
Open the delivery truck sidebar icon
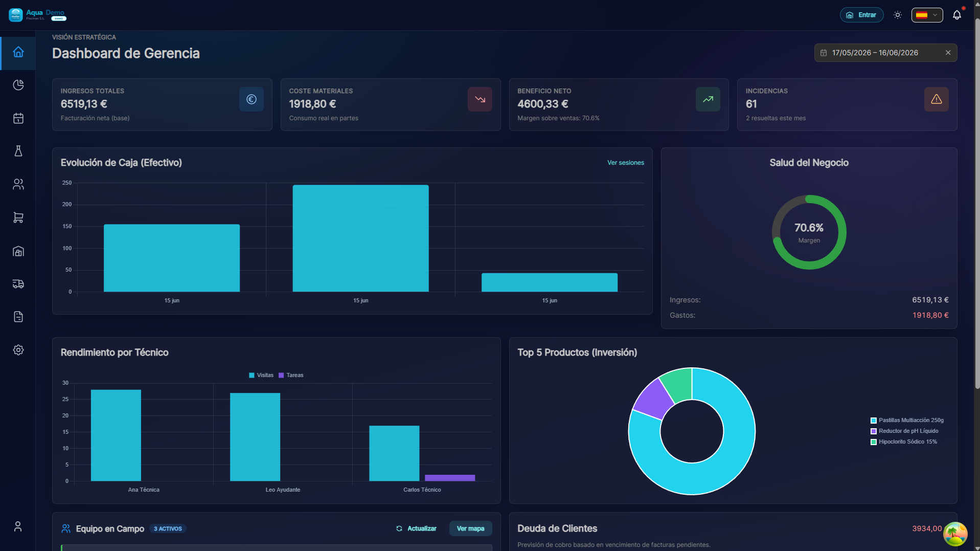[18, 284]
